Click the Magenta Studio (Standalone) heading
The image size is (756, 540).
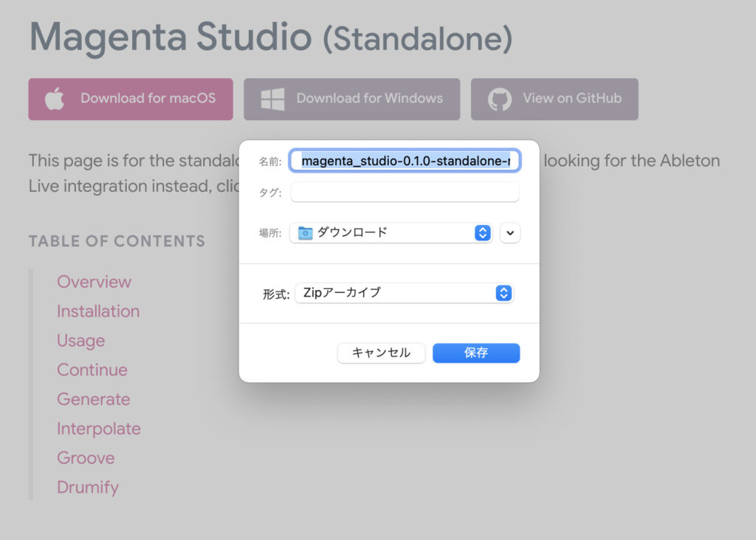point(271,38)
